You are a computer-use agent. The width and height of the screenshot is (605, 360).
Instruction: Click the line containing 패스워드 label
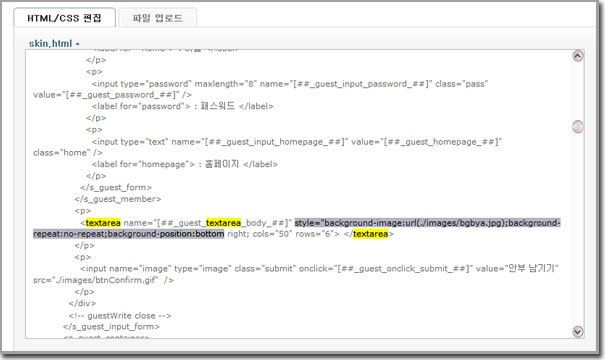click(182, 106)
